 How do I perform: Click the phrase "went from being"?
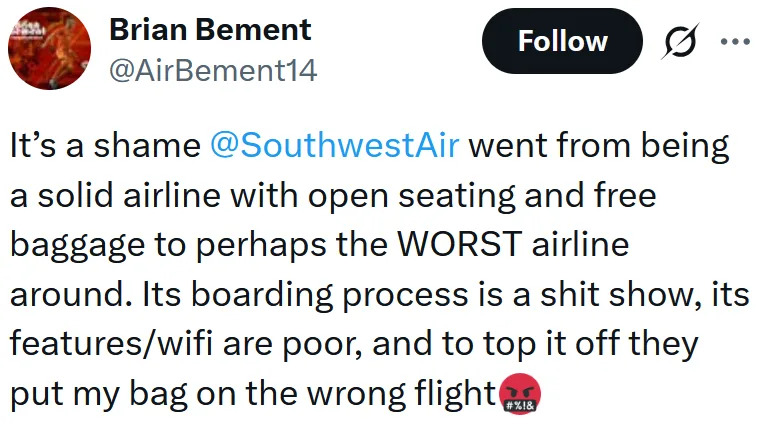pos(598,144)
